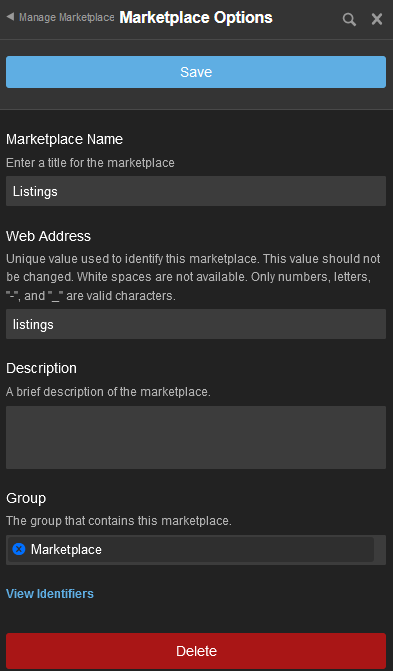The width and height of the screenshot is (393, 671).
Task: Delete this marketplace
Action: click(196, 651)
